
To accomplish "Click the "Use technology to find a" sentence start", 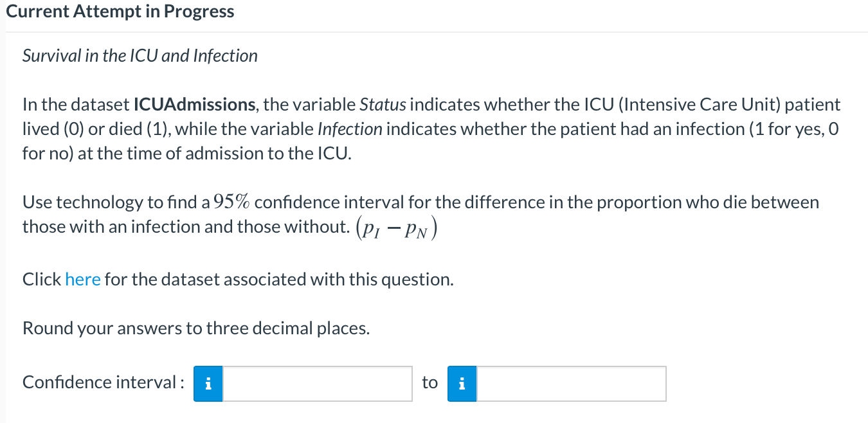I will [x=116, y=202].
